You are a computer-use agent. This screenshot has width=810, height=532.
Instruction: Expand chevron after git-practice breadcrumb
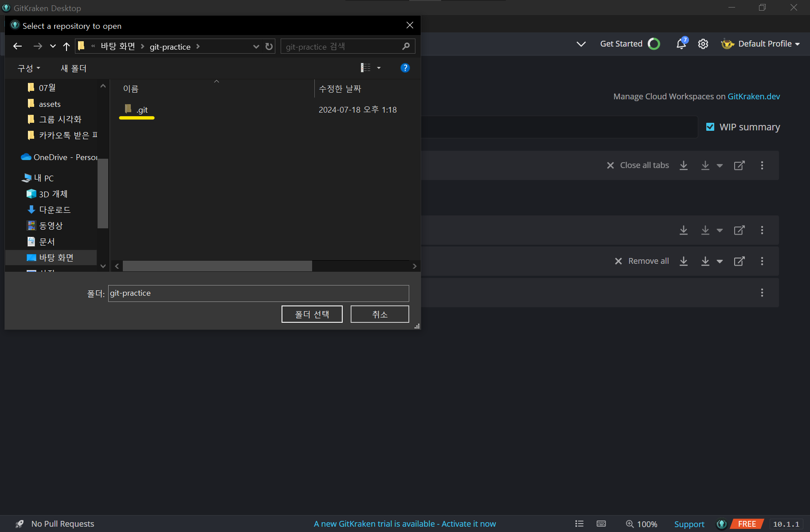pyautogui.click(x=198, y=46)
